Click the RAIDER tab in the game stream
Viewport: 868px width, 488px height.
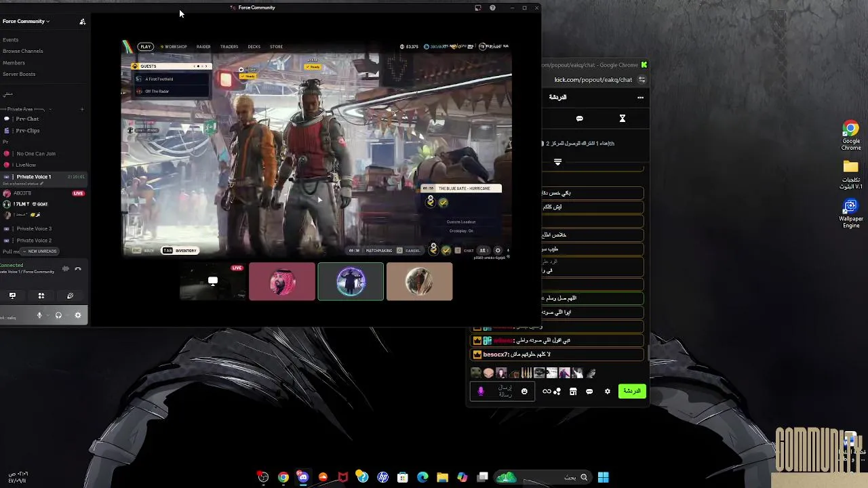203,47
